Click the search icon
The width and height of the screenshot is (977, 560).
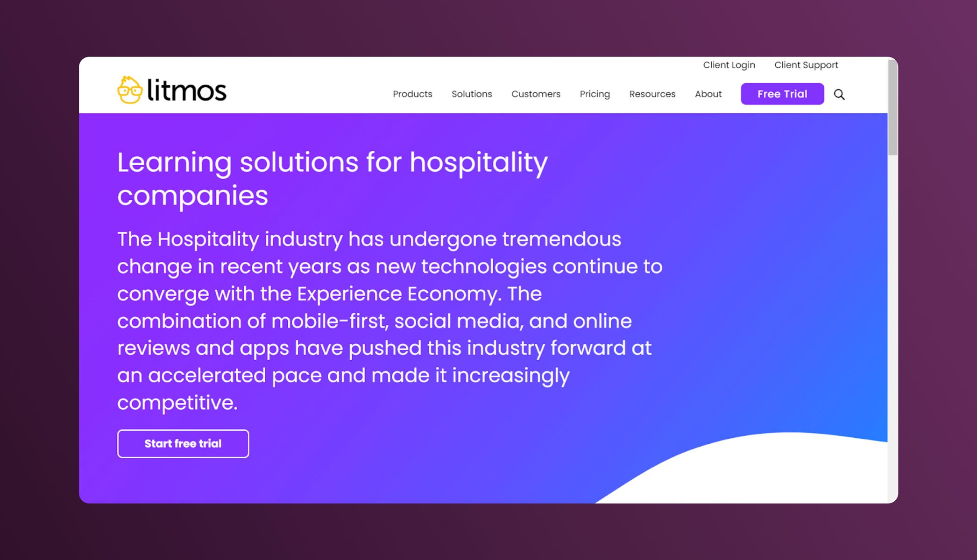click(x=839, y=93)
